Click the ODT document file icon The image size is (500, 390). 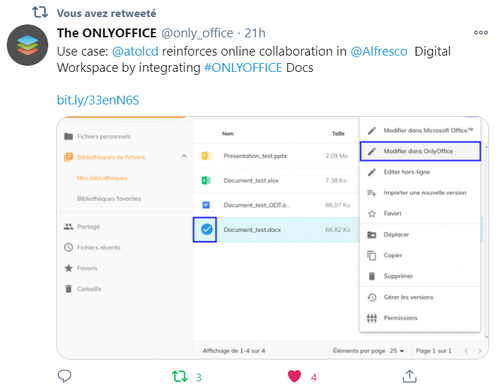tap(206, 205)
